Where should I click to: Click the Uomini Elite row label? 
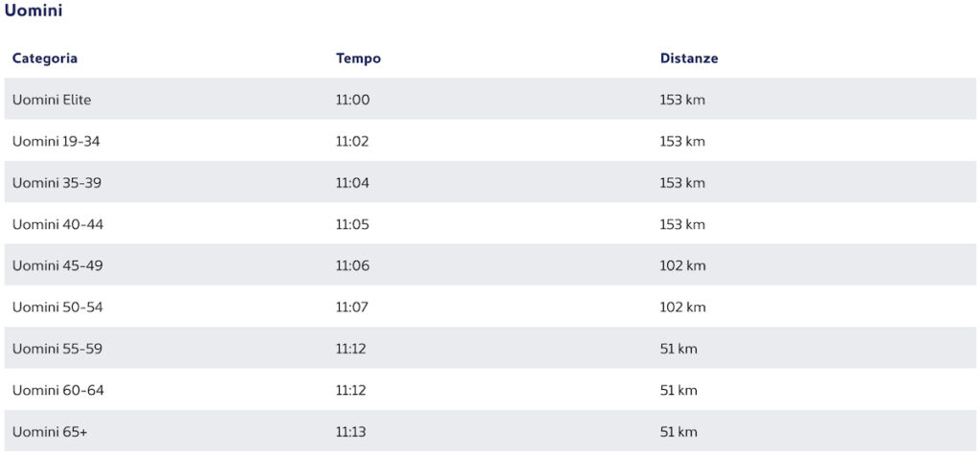(x=52, y=100)
